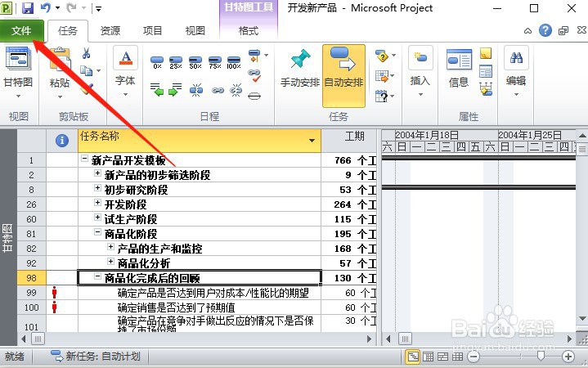Viewport: 588px width, 368px height.
Task: Click the Copy icon
Action: pyautogui.click(x=86, y=70)
